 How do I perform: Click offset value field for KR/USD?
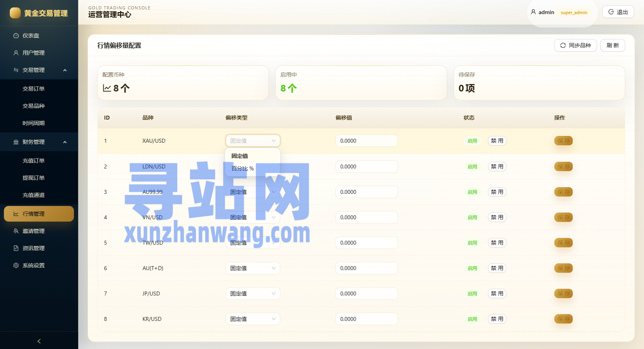[x=366, y=319]
